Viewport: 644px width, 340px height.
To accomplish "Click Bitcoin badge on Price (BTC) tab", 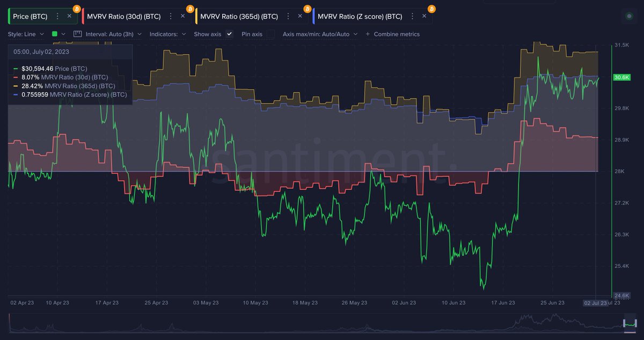I will 77,9.
